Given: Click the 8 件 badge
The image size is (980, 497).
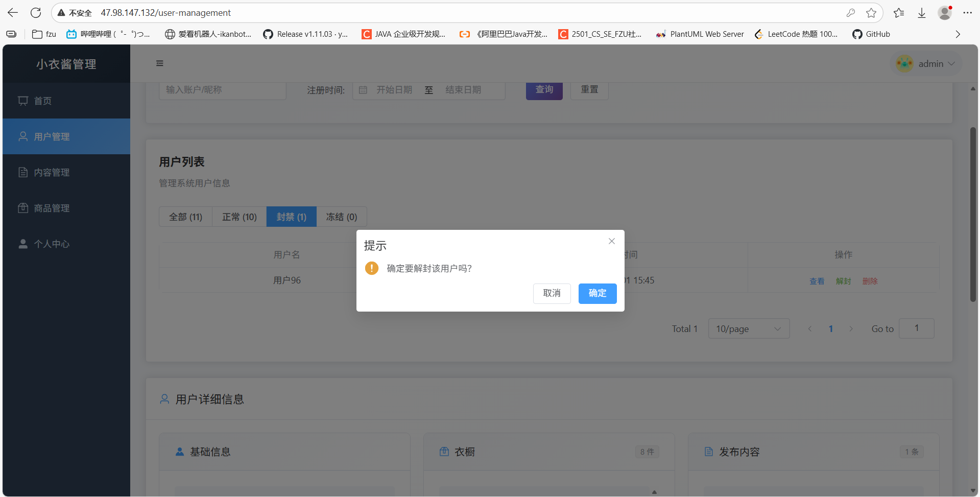Looking at the screenshot, I should pyautogui.click(x=647, y=452).
